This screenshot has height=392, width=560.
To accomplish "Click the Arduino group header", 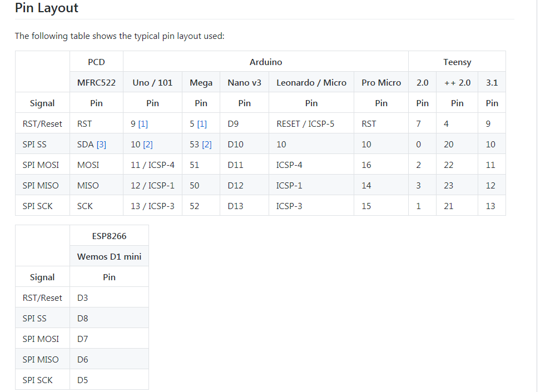I will click(266, 62).
